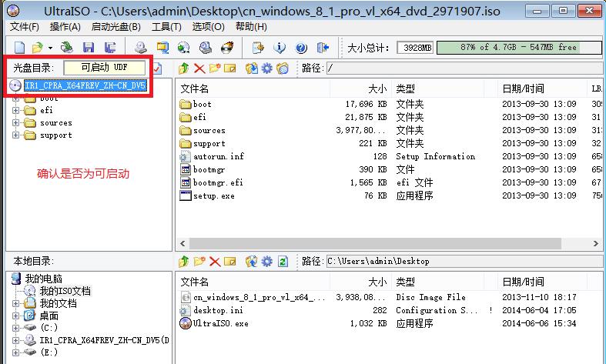606x364 pixels.
Task: Click the Exit door icon
Action: pyautogui.click(x=323, y=48)
